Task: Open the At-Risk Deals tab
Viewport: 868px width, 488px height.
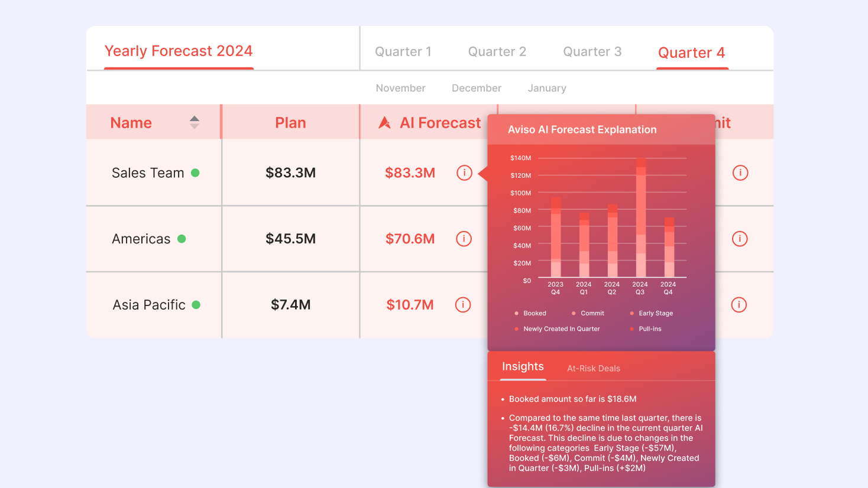Action: tap(593, 368)
